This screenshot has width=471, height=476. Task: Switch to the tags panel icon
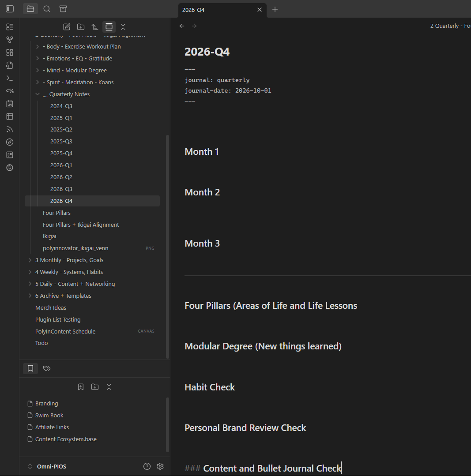[x=46, y=368]
